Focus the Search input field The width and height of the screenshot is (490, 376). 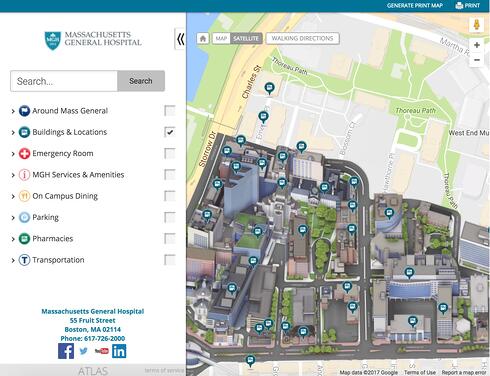64,81
